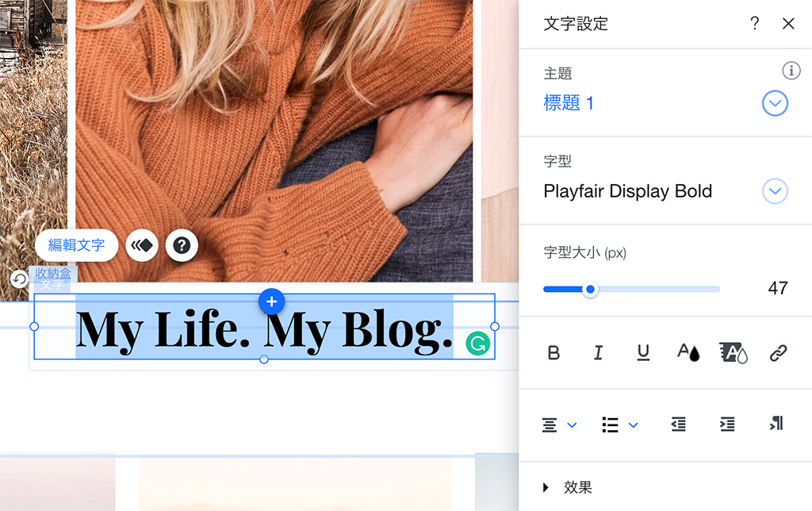
Task: Click the theme info icon next to 主題
Action: [x=791, y=71]
